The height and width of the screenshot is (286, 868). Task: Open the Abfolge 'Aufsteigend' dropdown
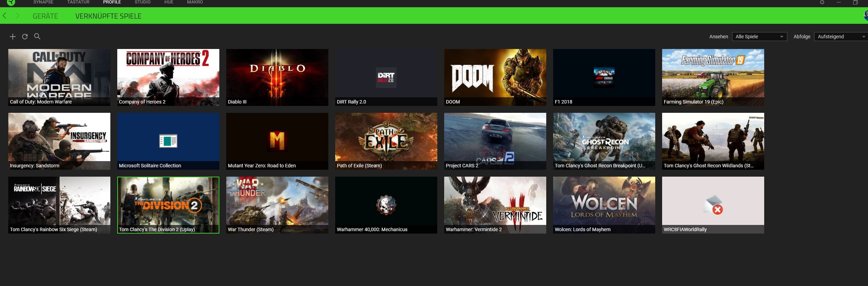[841, 37]
